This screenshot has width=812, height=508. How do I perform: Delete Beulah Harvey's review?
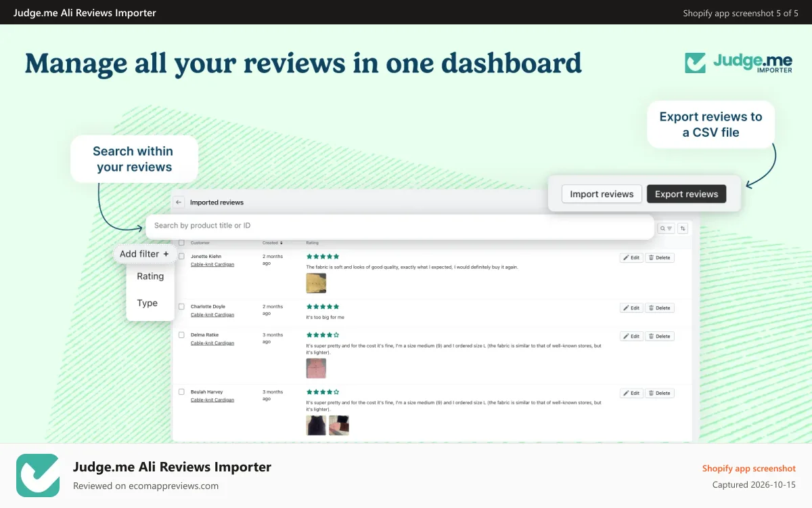click(659, 394)
